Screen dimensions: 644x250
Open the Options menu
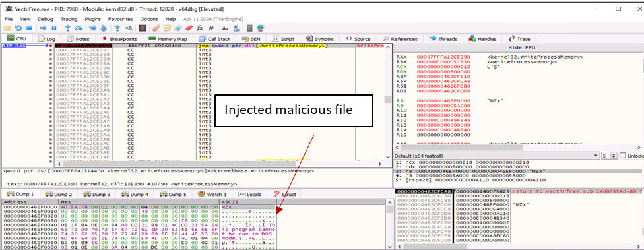pyautogui.click(x=149, y=19)
